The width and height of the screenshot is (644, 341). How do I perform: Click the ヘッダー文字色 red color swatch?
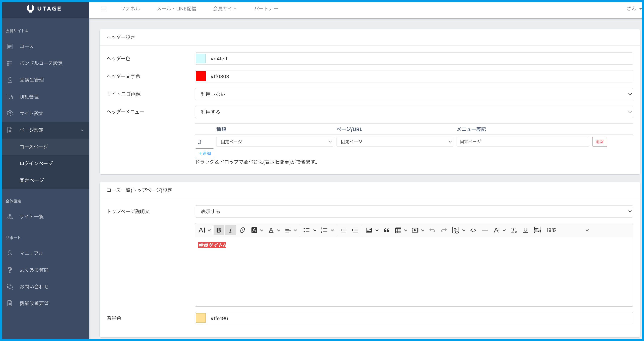(201, 76)
